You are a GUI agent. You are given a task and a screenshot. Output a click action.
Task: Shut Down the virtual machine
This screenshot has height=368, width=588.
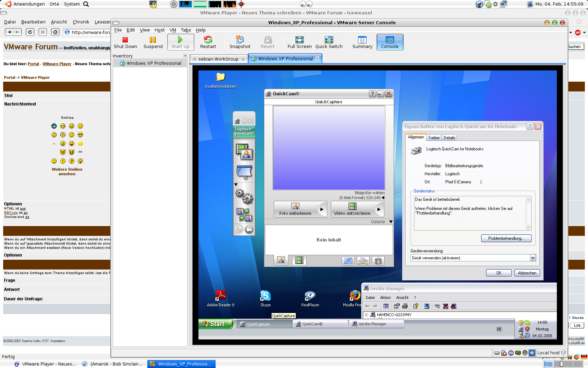125,42
